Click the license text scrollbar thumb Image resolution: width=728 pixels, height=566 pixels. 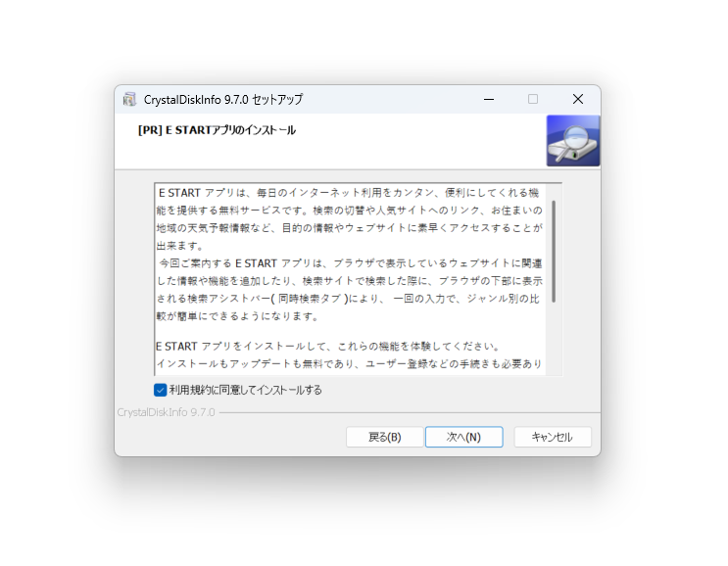pyautogui.click(x=554, y=252)
